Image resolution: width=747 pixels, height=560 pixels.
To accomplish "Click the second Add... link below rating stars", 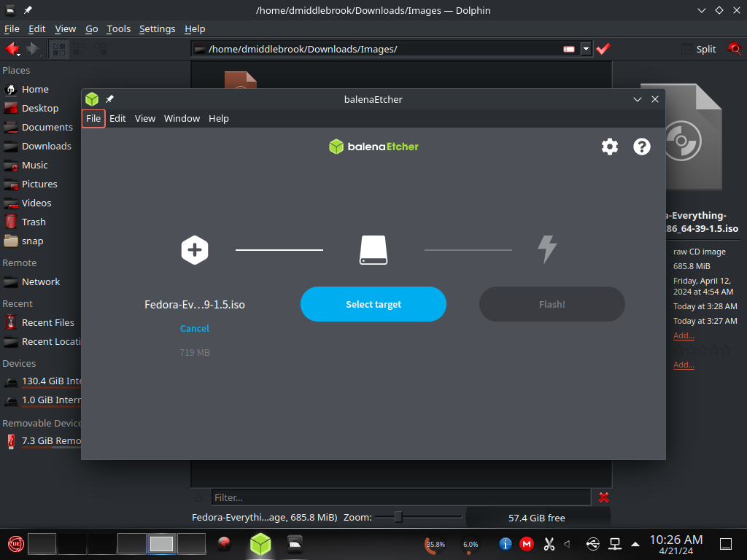I will click(x=684, y=365).
